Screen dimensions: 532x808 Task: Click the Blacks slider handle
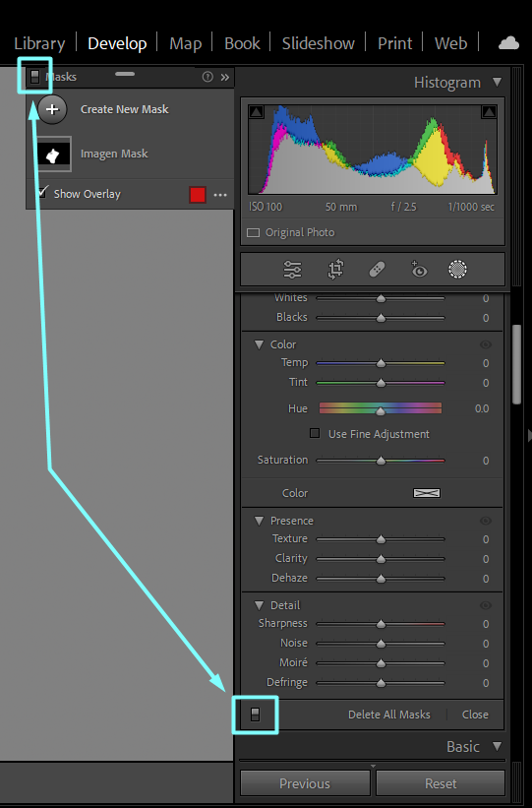381,318
